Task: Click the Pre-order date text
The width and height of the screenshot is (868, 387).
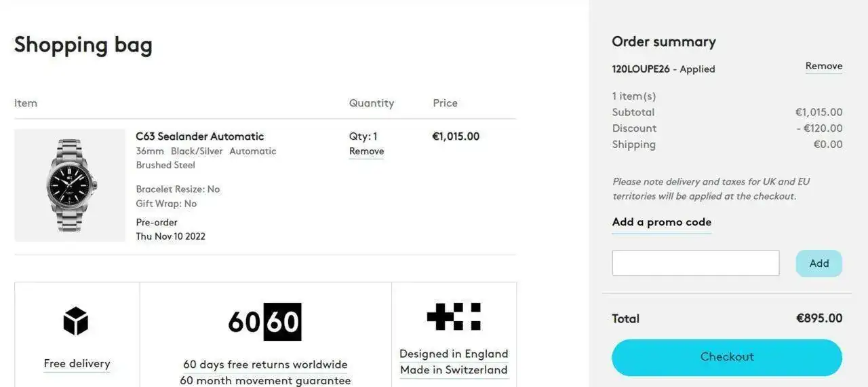Action: point(170,236)
